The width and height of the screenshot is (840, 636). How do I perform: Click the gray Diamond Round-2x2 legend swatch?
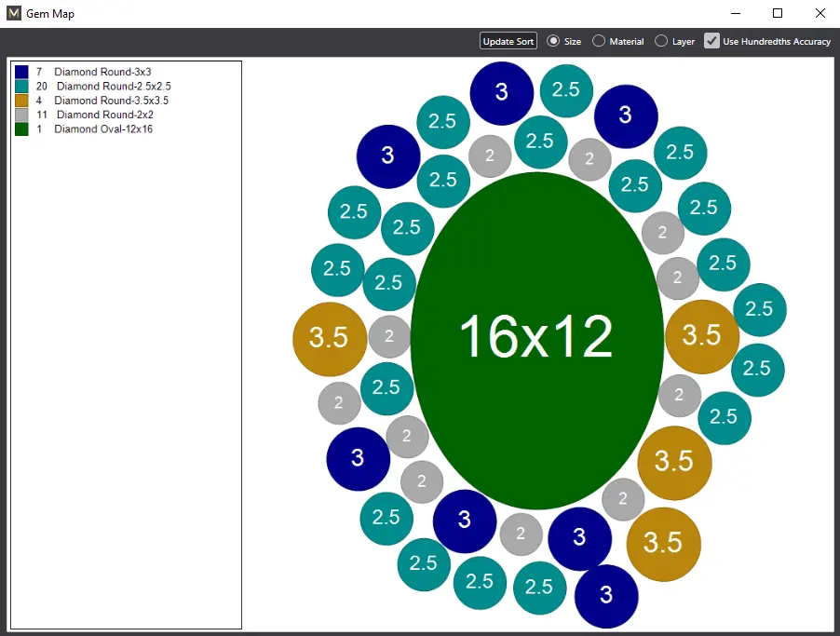pos(21,115)
